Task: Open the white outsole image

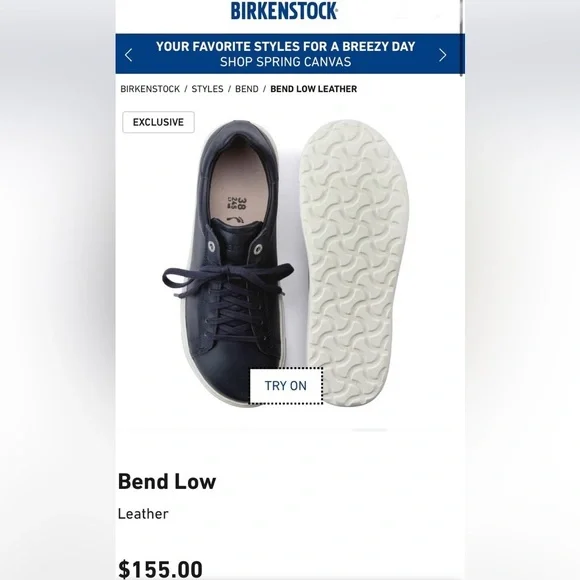Action: coord(353,263)
